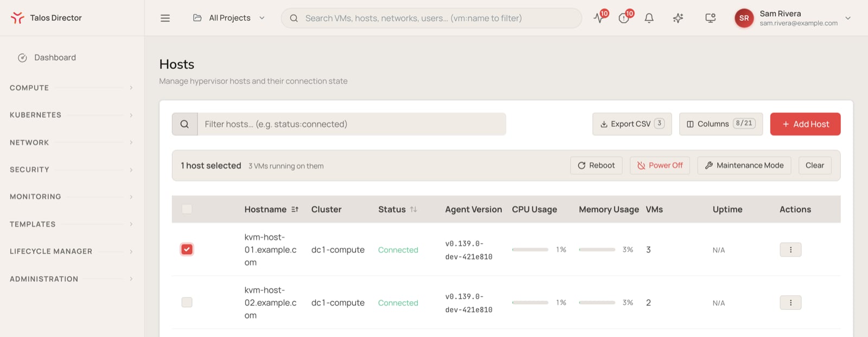This screenshot has width=868, height=337.
Task: Open the notifications bell icon
Action: pyautogui.click(x=649, y=18)
